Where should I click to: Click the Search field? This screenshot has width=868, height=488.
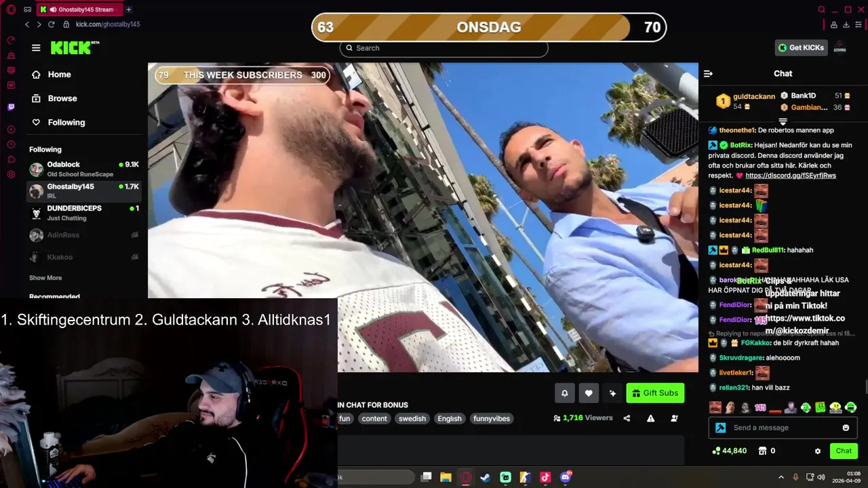pos(443,48)
